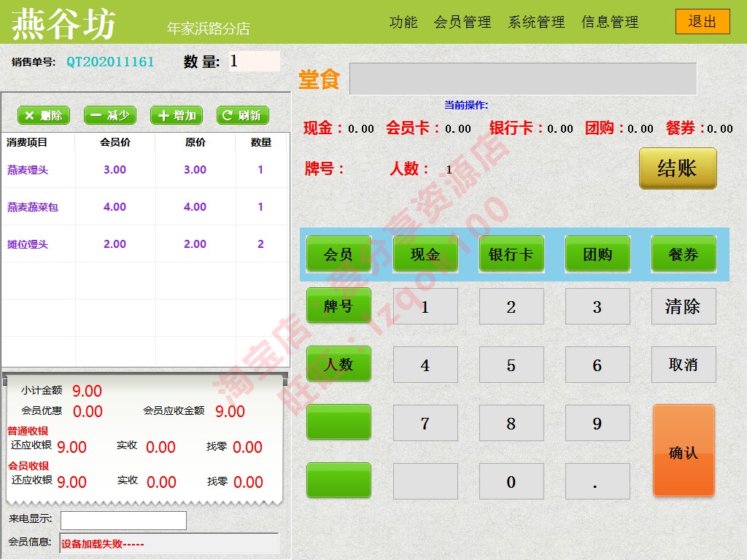Click the 小计金额 9.00 value

point(88,391)
